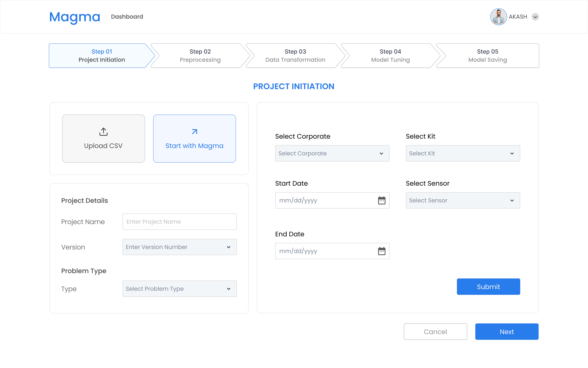This screenshot has width=588, height=368.
Task: Open the Dashboard link
Action: pyautogui.click(x=127, y=17)
